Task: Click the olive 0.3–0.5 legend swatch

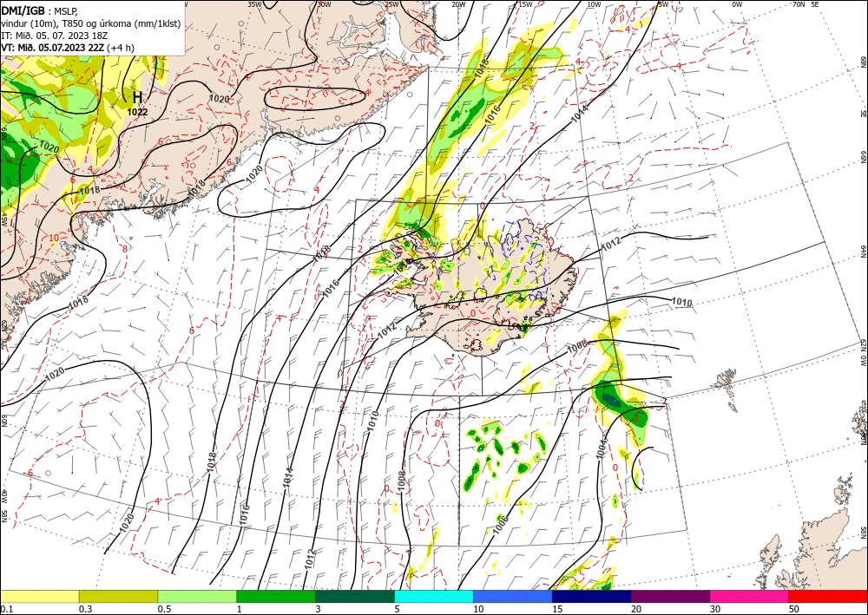Action: 118,596
